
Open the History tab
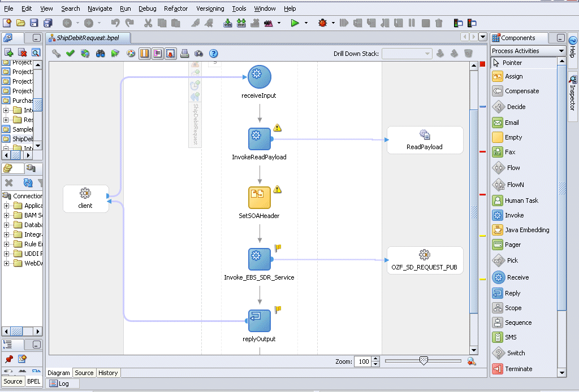108,373
